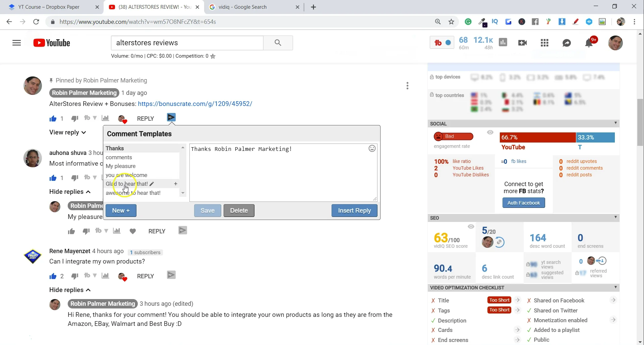Open comment stats chart on pinned comment
Image resolution: width=644 pixels, height=345 pixels.
click(x=105, y=118)
